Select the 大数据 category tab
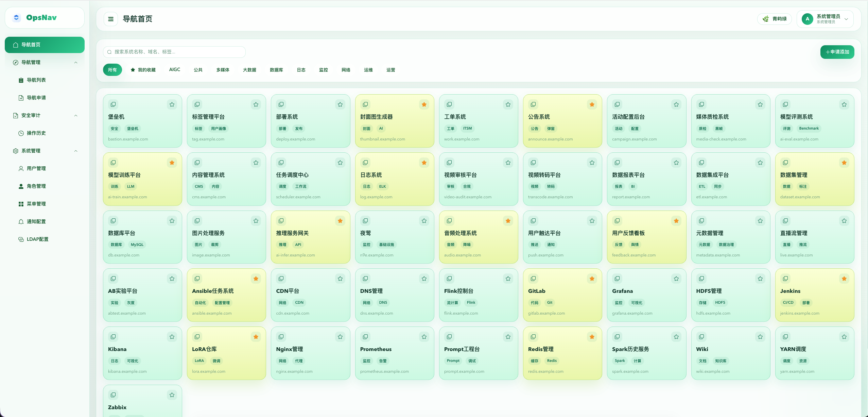Viewport: 868px width, 417px height. pos(249,70)
